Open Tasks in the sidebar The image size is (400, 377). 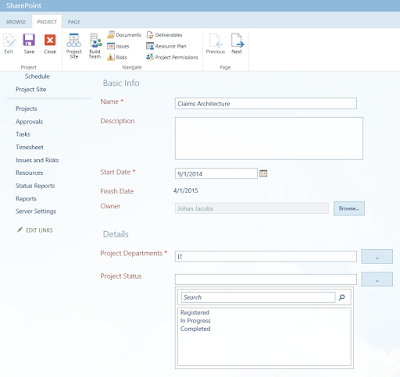[x=23, y=134]
